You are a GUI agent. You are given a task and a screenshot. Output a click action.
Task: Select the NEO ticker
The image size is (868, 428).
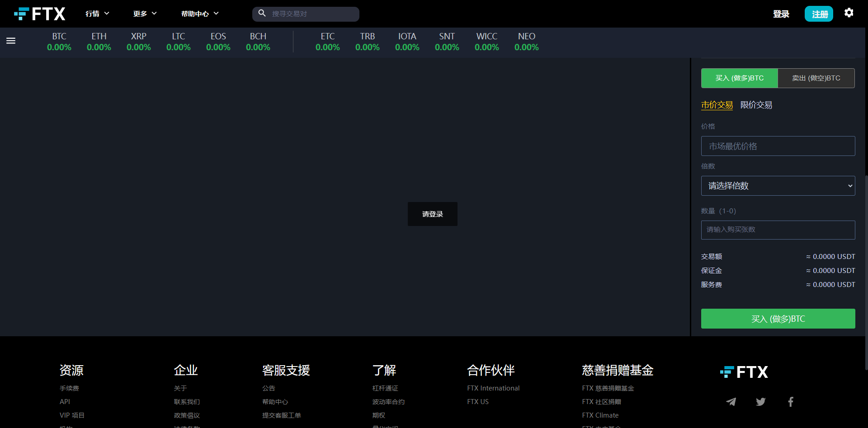coord(527,42)
